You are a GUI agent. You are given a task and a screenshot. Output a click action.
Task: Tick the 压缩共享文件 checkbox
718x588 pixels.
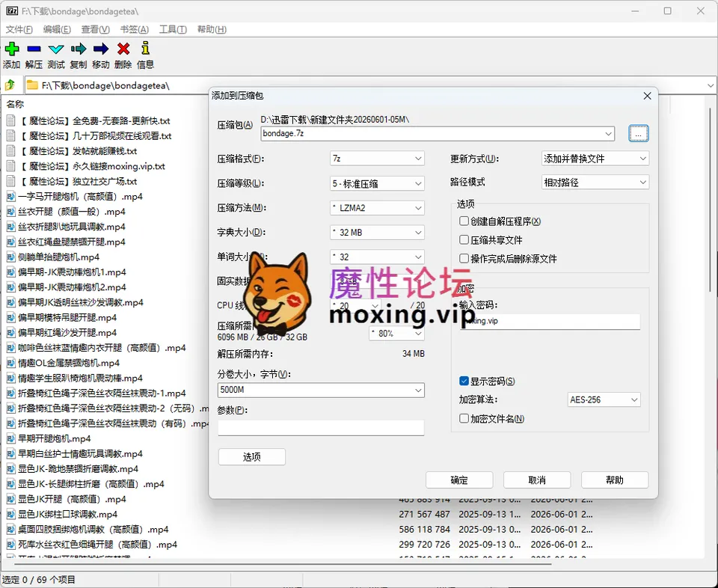click(x=464, y=240)
